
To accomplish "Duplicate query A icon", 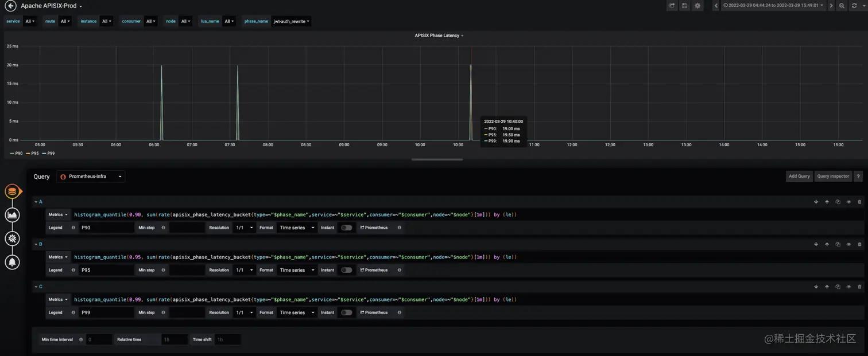I will pos(838,202).
